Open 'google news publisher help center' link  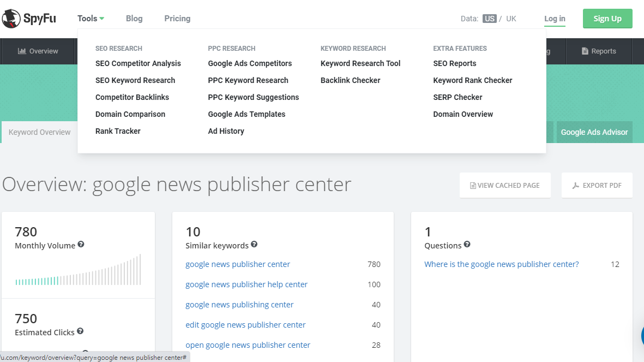(x=246, y=284)
